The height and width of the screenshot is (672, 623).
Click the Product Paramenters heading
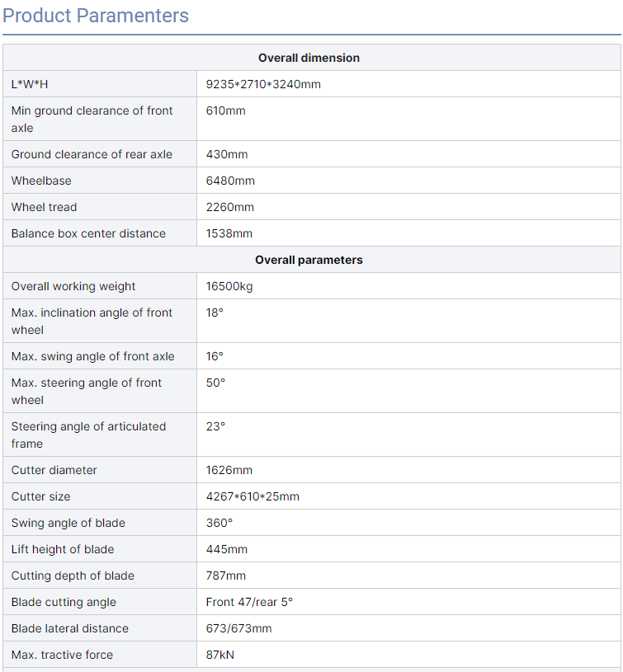coord(96,16)
